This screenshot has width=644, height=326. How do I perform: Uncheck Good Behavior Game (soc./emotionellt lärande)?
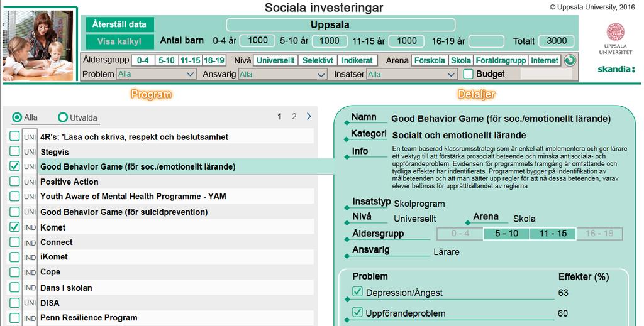tap(14, 166)
